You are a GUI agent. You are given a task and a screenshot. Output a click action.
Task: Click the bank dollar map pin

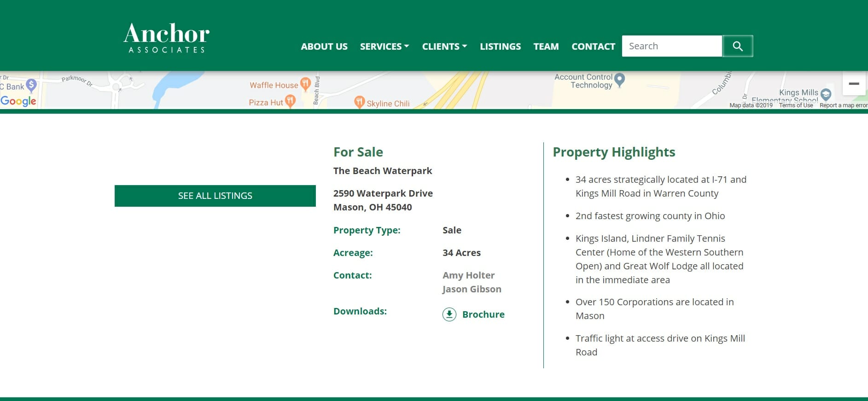click(31, 85)
